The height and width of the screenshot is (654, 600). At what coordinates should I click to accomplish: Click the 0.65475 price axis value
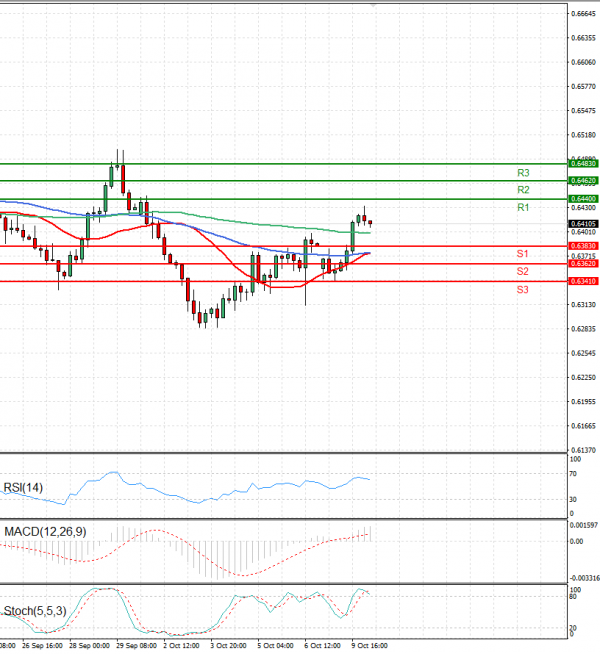tap(583, 111)
